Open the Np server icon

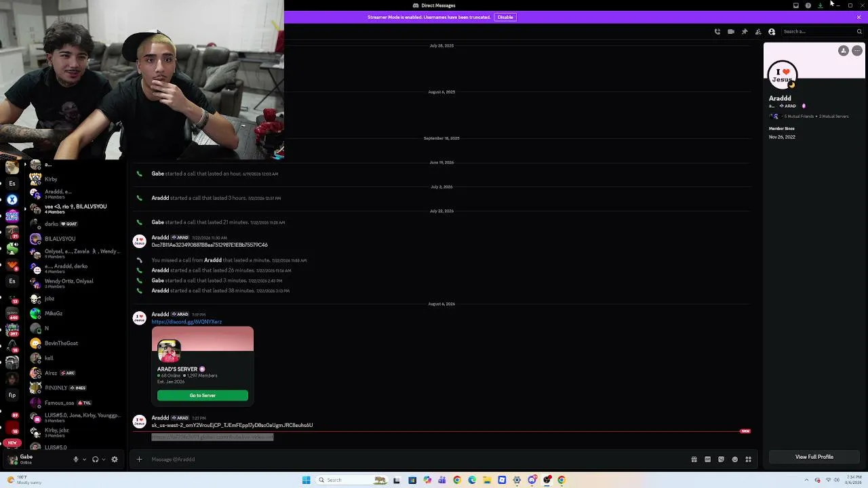click(x=12, y=394)
